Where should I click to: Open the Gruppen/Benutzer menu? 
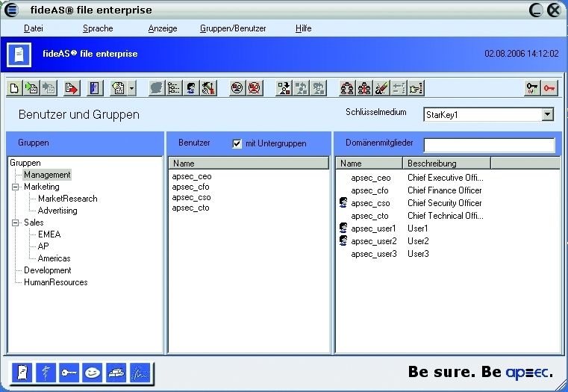click(x=233, y=28)
